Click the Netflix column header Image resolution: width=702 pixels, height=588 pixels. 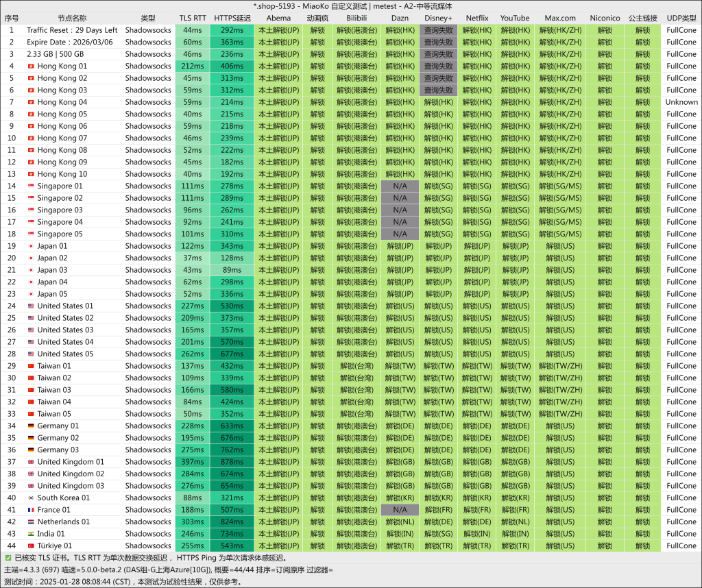(x=477, y=18)
